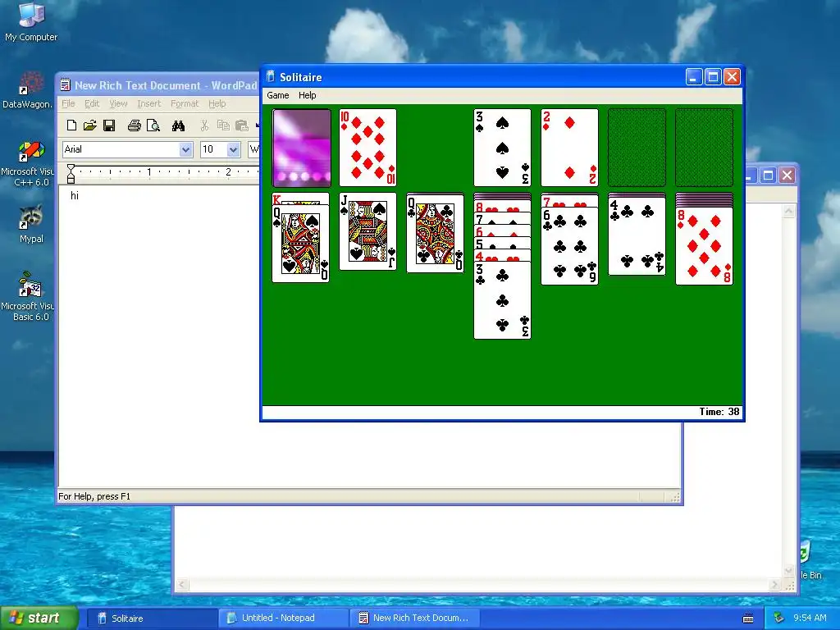Click the Start button

(x=39, y=618)
